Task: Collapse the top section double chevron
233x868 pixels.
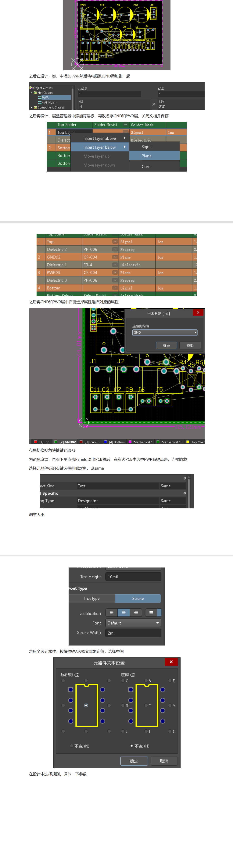Action: [185, 478]
